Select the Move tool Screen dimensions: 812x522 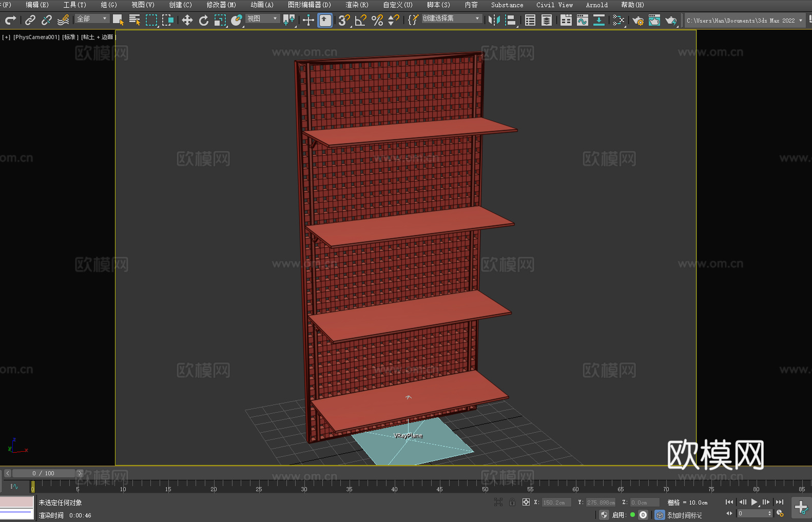(x=187, y=20)
